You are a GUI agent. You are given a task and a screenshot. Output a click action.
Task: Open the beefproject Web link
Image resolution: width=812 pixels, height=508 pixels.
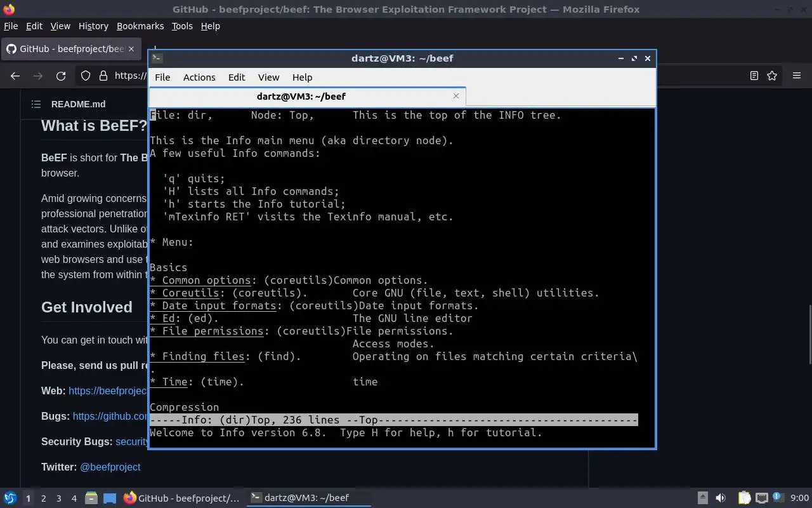click(107, 391)
